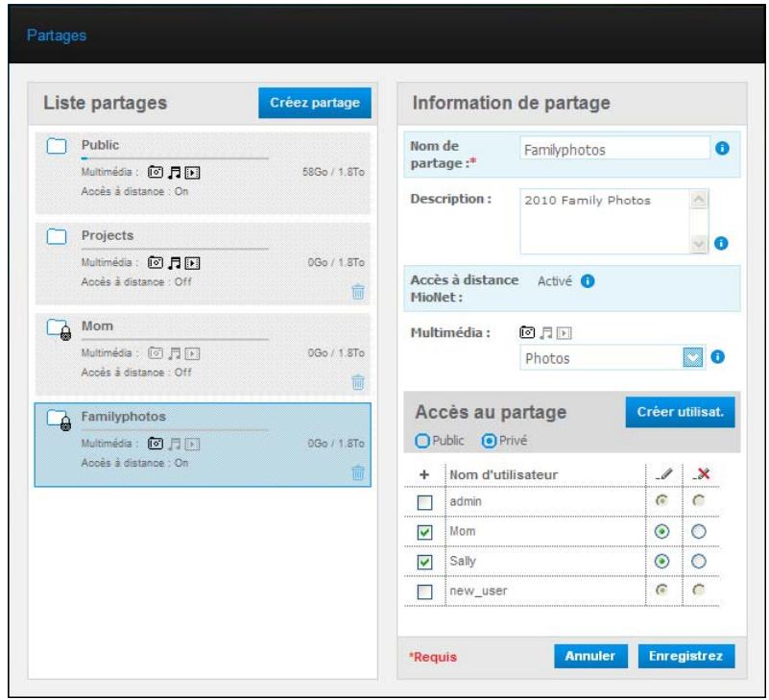The height and width of the screenshot is (700, 769).
Task: Click the pencil write-access column header icon
Action: point(663,473)
